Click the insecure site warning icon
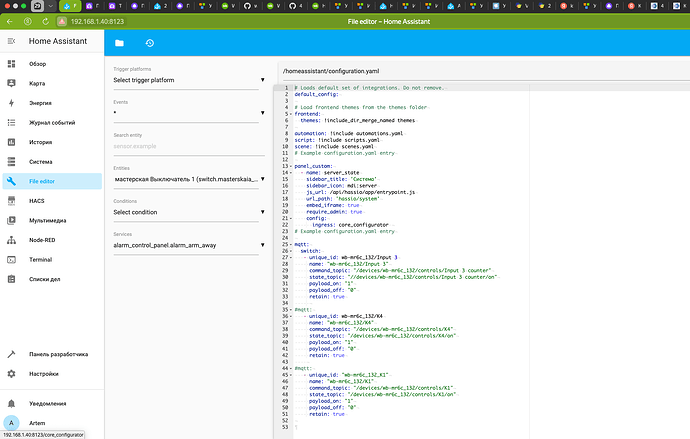 pos(62,21)
